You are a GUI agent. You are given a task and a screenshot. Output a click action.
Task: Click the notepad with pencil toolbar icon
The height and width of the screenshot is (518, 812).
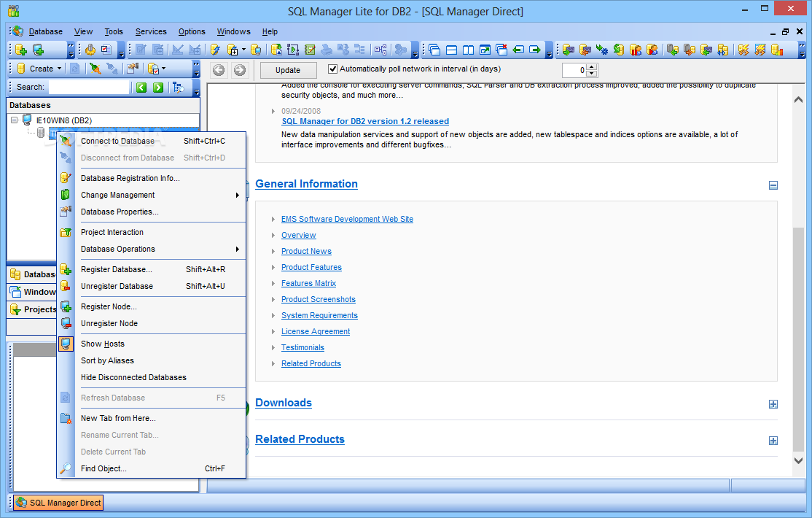tap(310, 50)
